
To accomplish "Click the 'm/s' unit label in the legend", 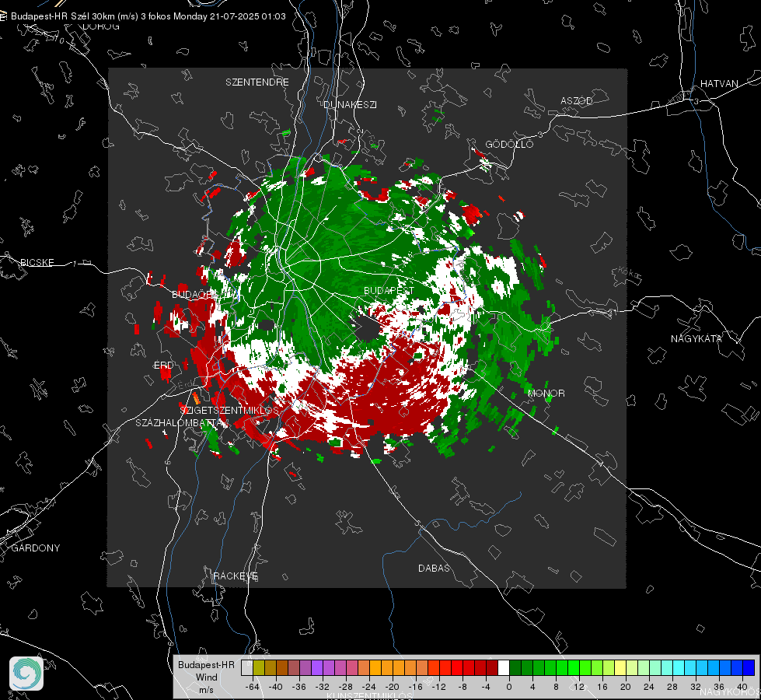I will pos(206,689).
